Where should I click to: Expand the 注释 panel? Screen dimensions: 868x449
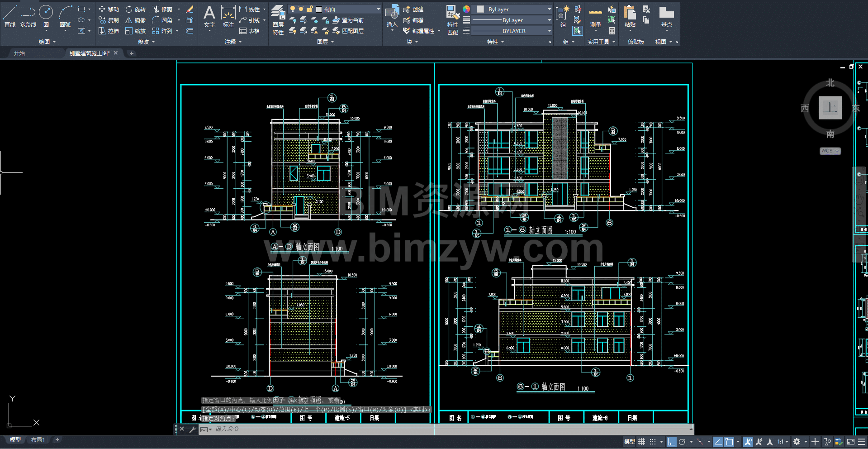[233, 42]
